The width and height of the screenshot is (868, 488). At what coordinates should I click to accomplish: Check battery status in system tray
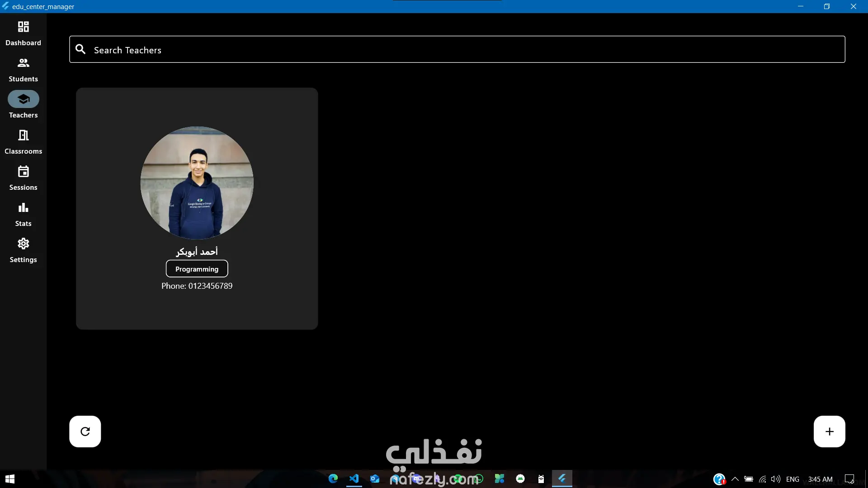[x=749, y=479]
